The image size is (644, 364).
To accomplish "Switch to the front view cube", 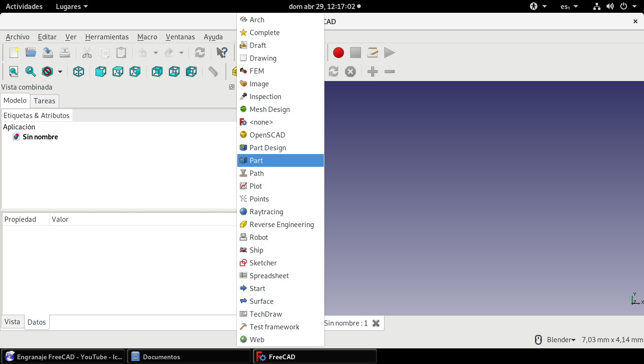I will (x=101, y=72).
